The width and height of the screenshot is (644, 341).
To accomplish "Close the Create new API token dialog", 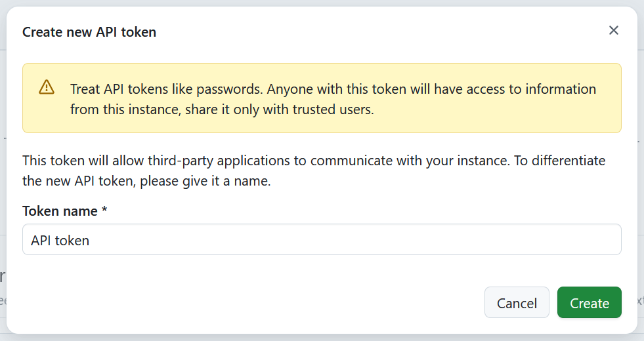I will [x=614, y=30].
